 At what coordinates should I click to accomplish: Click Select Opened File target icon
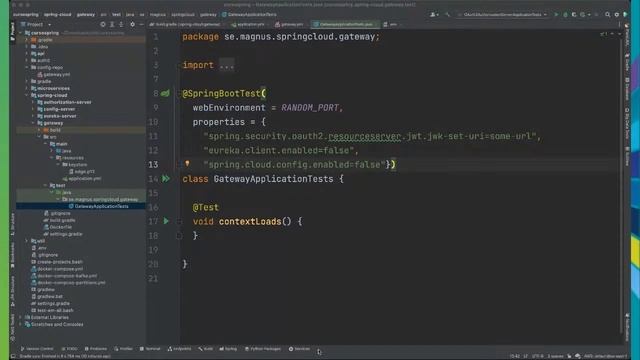pos(103,24)
